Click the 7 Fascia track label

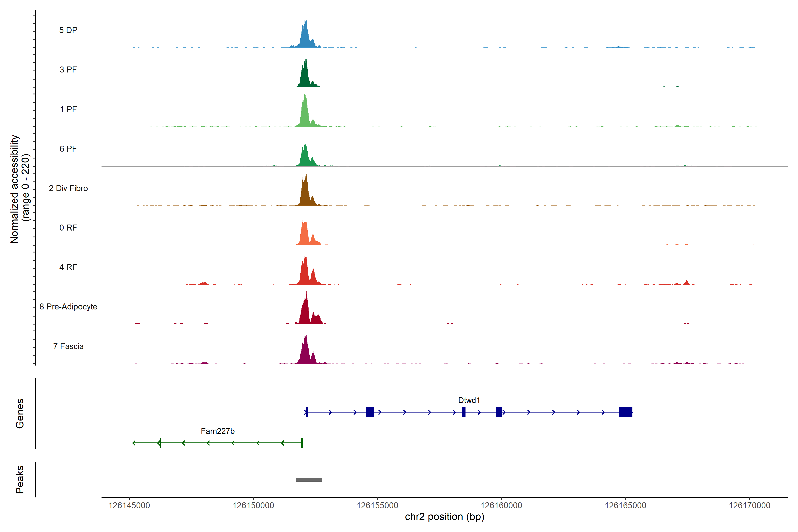click(x=68, y=346)
